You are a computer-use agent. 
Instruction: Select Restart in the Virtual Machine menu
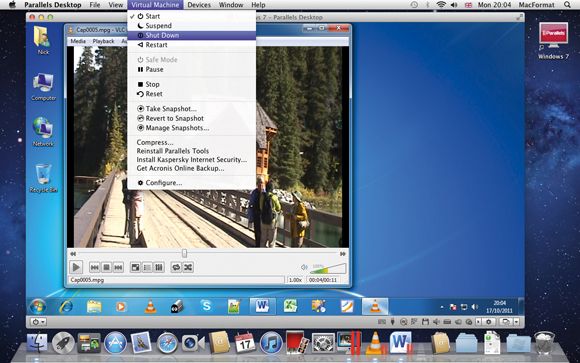pyautogui.click(x=192, y=45)
